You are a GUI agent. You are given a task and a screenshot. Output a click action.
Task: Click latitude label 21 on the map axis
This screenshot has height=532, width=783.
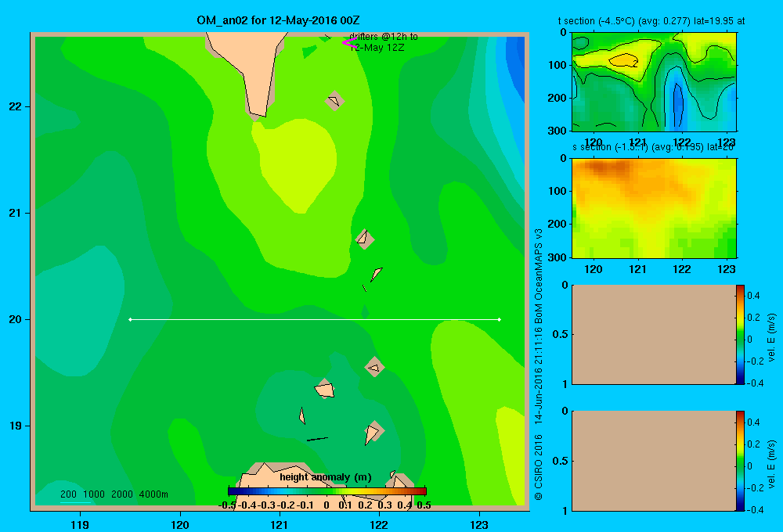point(16,213)
